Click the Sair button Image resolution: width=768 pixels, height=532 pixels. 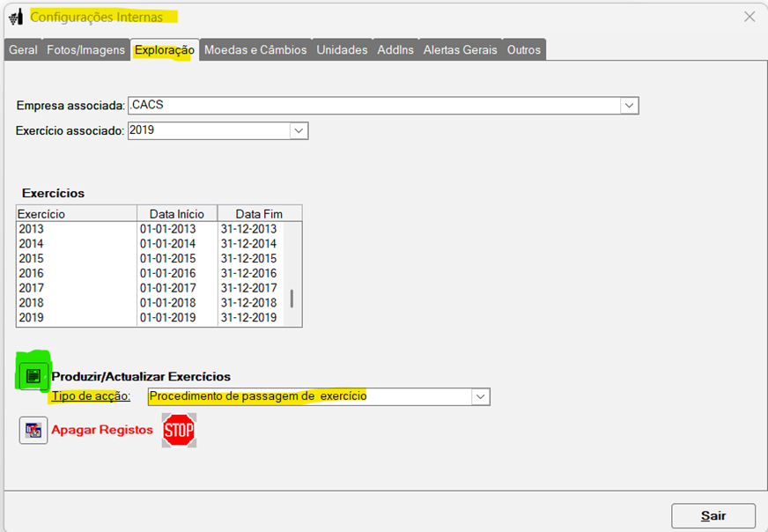point(713,516)
